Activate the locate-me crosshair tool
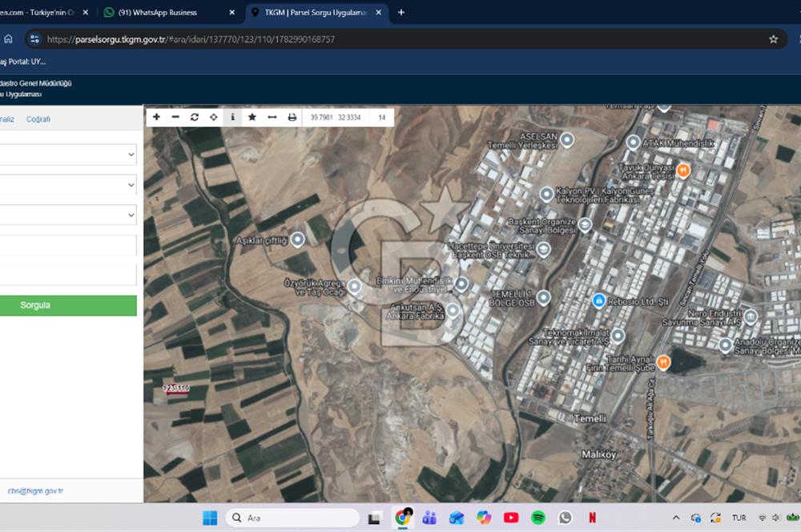 pos(214,117)
